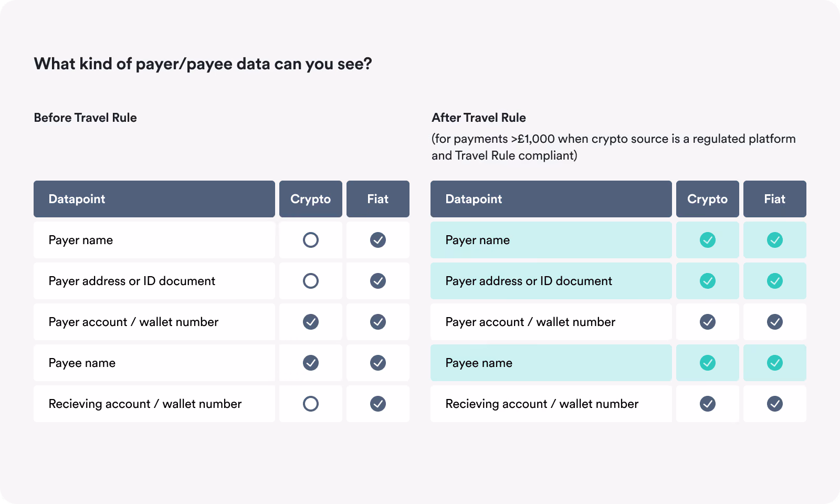The height and width of the screenshot is (504, 840).
Task: Click the Before Travel Rule heading
Action: coord(85,118)
